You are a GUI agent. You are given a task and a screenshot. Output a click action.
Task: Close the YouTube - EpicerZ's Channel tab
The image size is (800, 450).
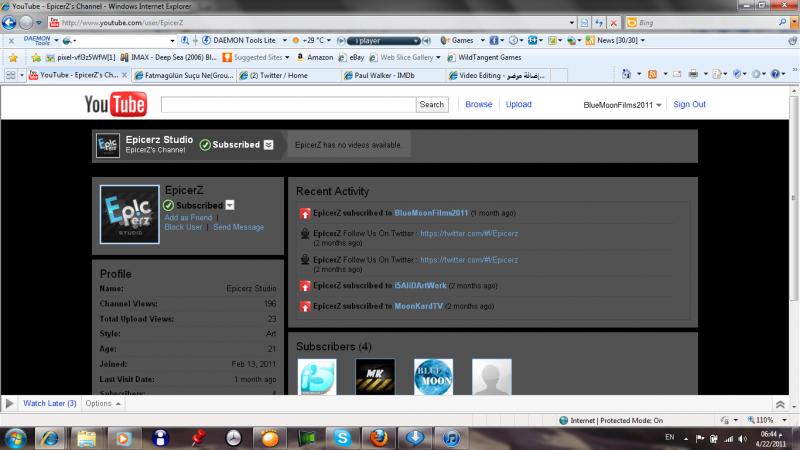pyautogui.click(x=124, y=75)
